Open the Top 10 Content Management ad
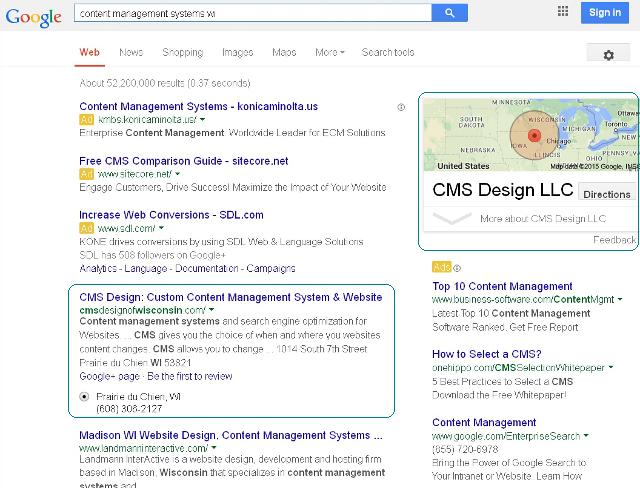This screenshot has width=640, height=488. coord(502,286)
